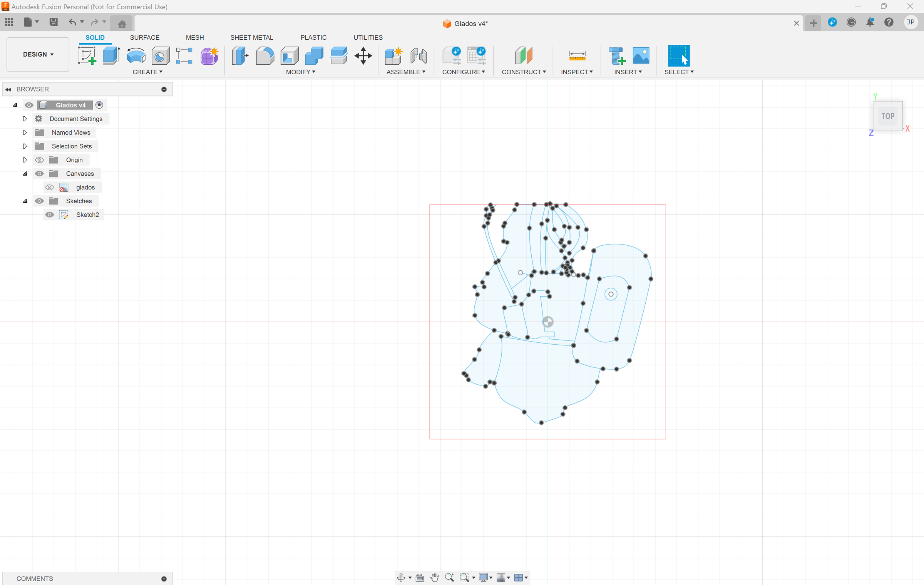Viewport: 924px width, 585px height.
Task: Select the Fillet tool
Action: coord(265,56)
